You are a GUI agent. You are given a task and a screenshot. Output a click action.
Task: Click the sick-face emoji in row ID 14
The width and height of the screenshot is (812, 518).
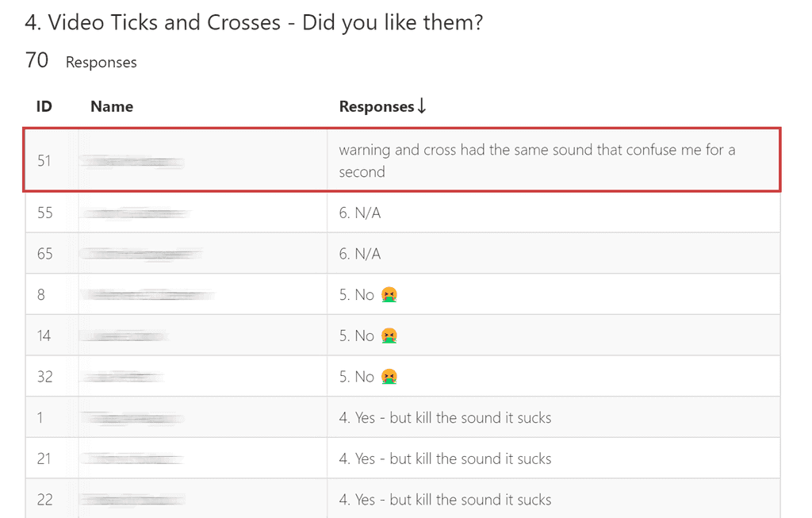click(389, 336)
